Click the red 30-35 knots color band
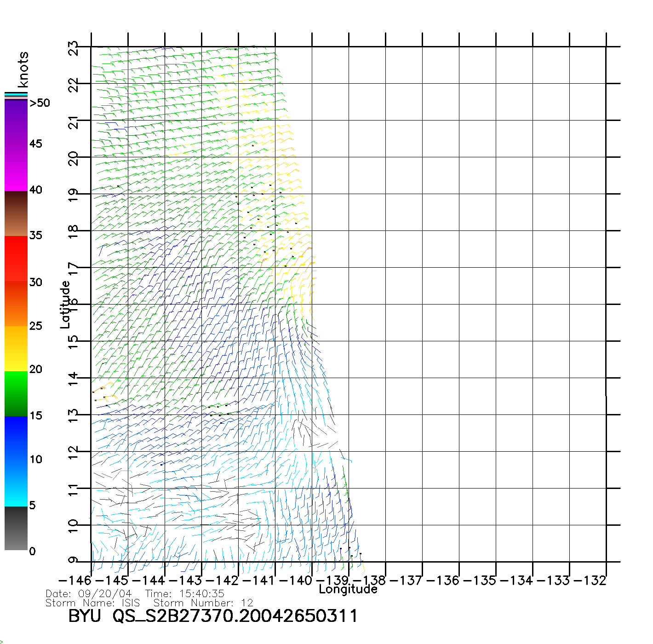Viewport: 653px width, 644px height. click(16, 259)
